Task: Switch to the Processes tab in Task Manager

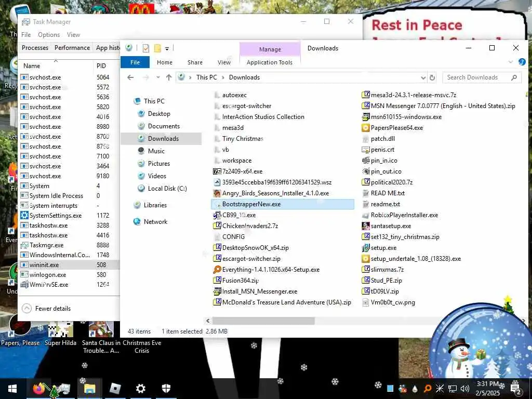Action: click(x=35, y=47)
